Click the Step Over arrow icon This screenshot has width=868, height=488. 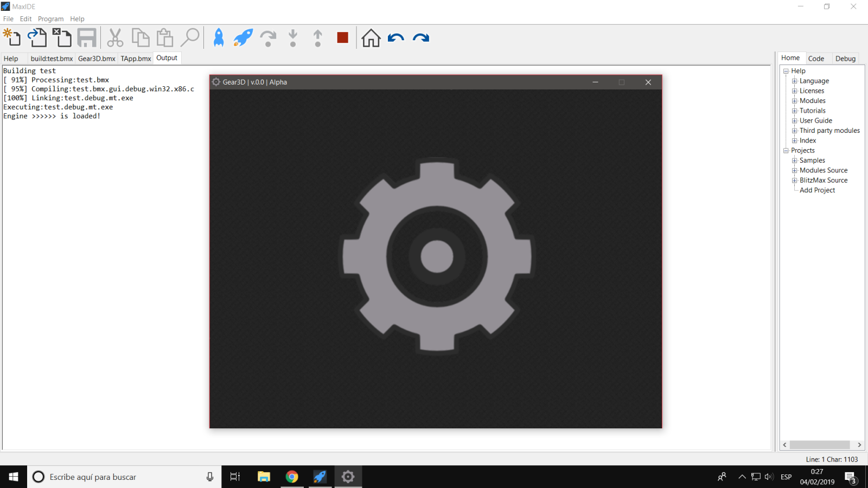tap(268, 38)
